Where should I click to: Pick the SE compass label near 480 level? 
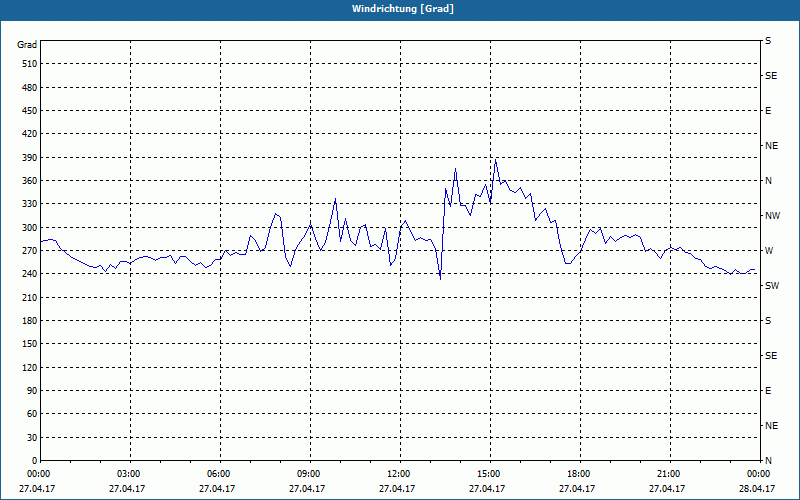tap(771, 76)
